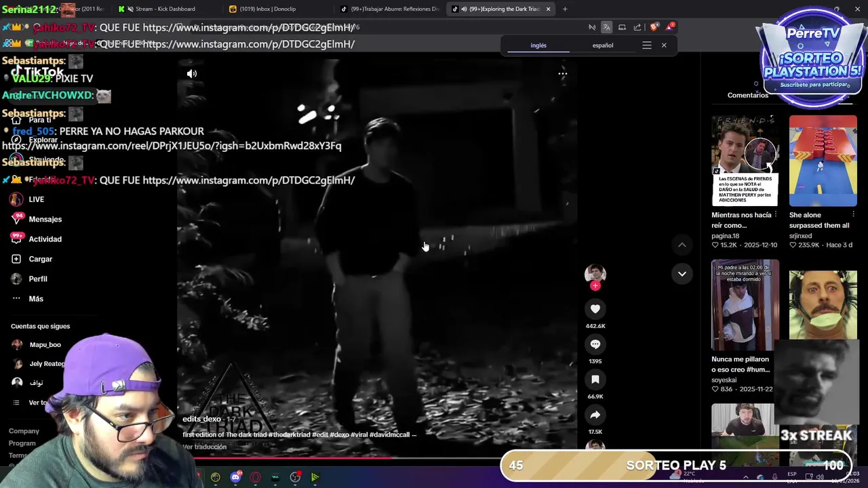Select español in translate popup
The image size is (868, 488).
coord(603,45)
